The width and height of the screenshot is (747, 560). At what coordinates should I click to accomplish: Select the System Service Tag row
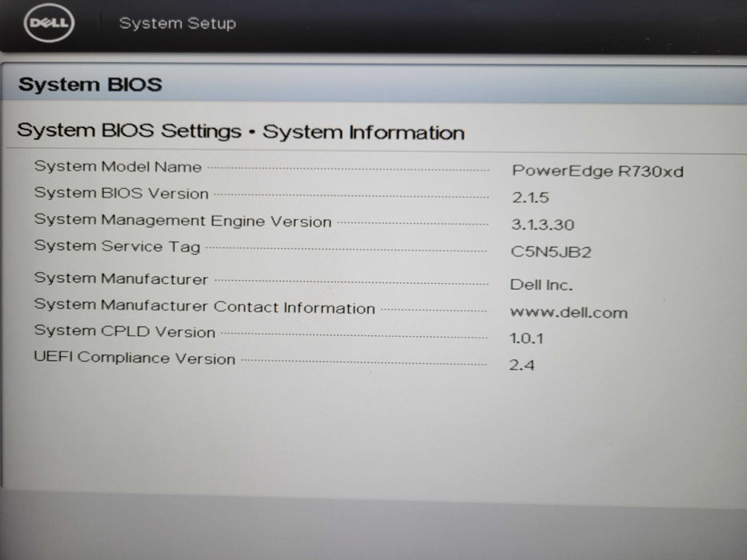(117, 246)
